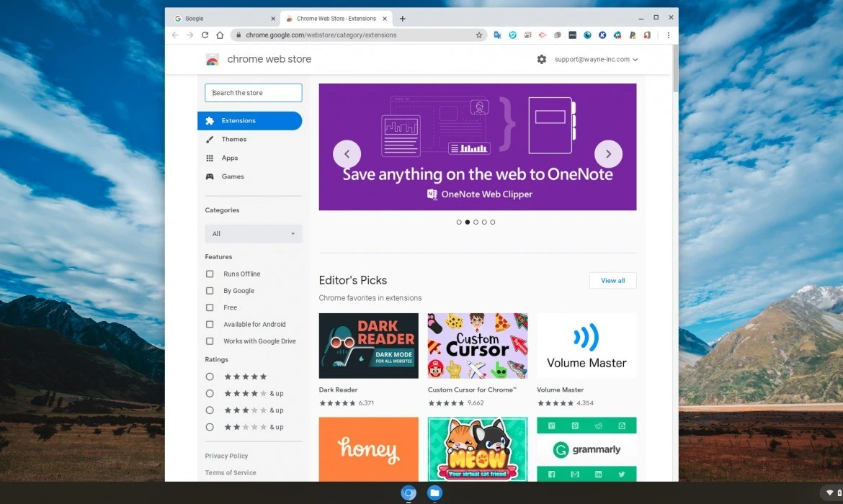Click the Dark Reader title below its thumbnail
843x504 pixels.
338,390
